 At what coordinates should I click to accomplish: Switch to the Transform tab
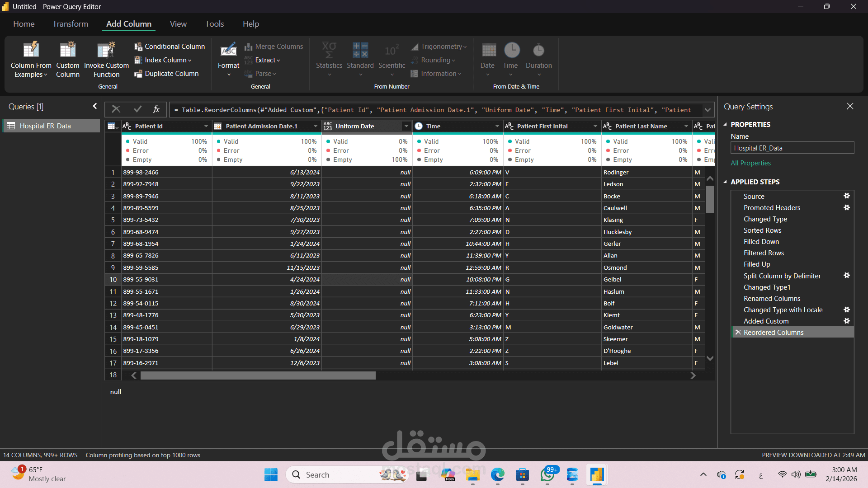(70, 24)
